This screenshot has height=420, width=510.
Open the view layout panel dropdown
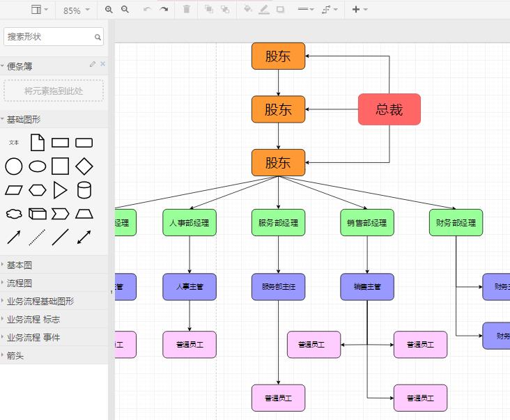(x=39, y=10)
